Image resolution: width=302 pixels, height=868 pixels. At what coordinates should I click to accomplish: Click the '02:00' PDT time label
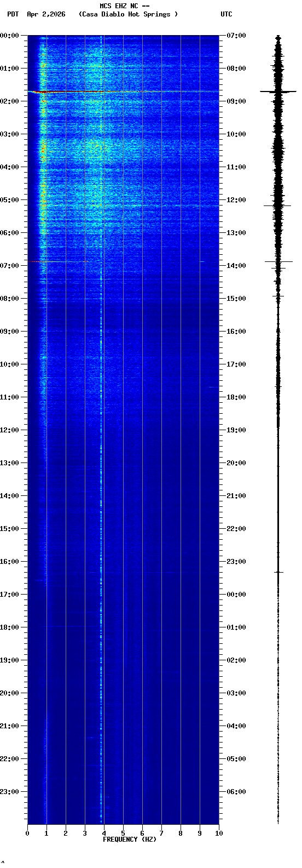9,101
